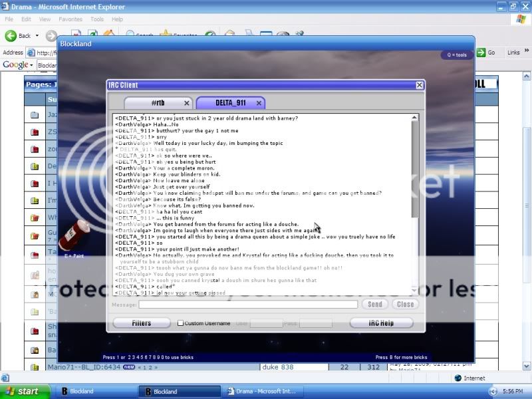The width and height of the screenshot is (532, 399).
Task: Click the Windows Start button
Action: point(25,392)
